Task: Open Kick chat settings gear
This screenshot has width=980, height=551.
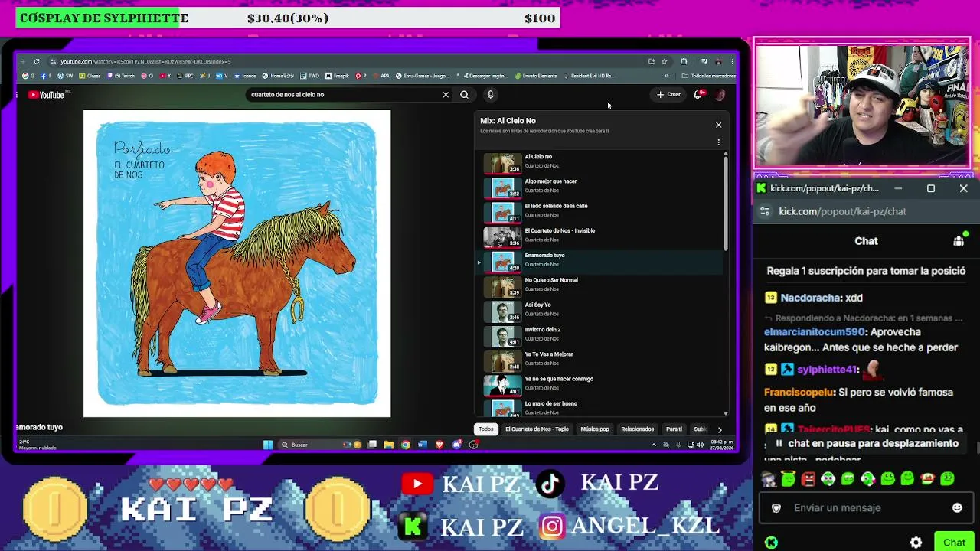Action: click(x=916, y=543)
